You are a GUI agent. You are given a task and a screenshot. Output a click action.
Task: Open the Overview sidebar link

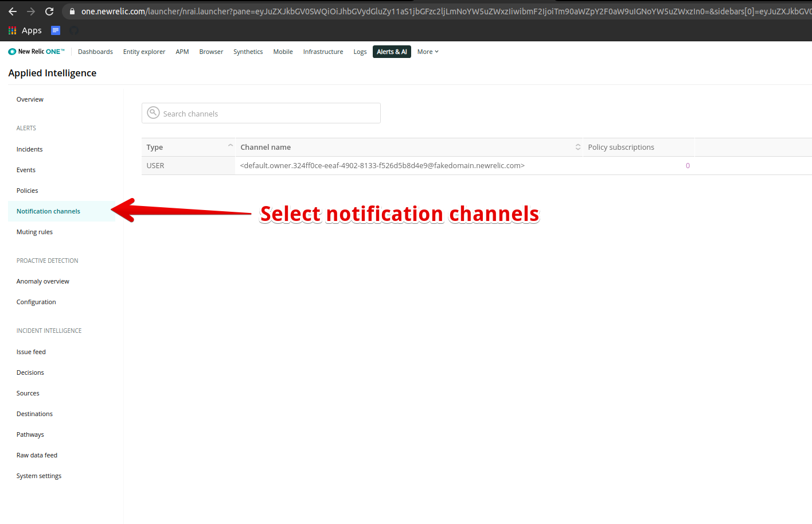[30, 99]
